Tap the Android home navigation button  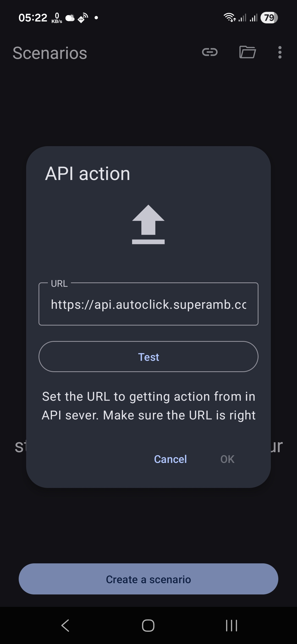tap(148, 626)
